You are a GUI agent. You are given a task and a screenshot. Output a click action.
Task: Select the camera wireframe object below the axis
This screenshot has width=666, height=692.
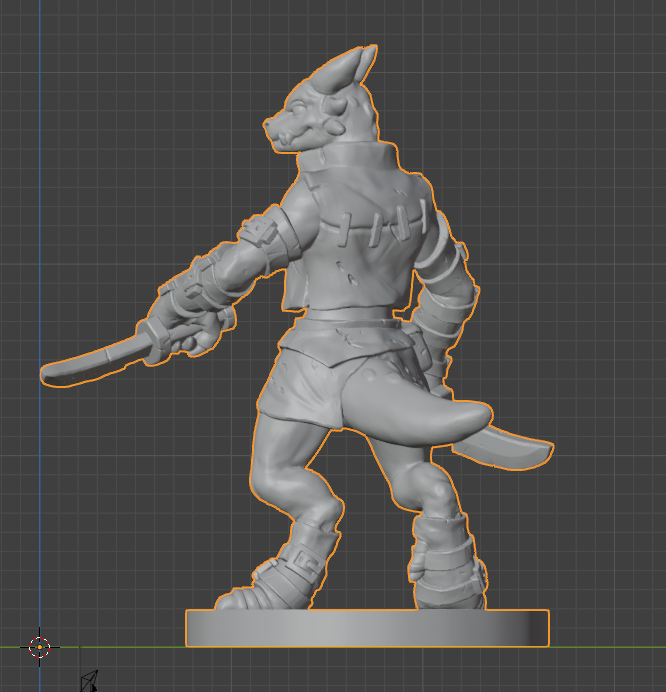[90, 681]
